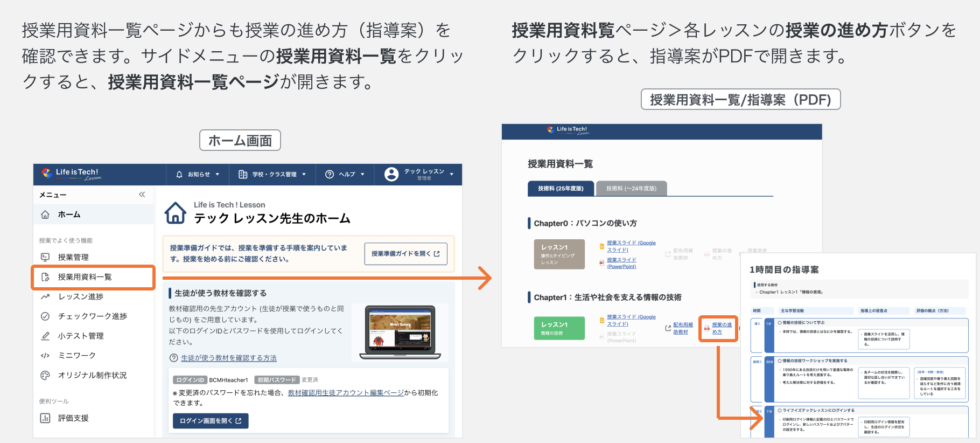Open チェックワーク進捗 in the sidebar

[x=94, y=316]
